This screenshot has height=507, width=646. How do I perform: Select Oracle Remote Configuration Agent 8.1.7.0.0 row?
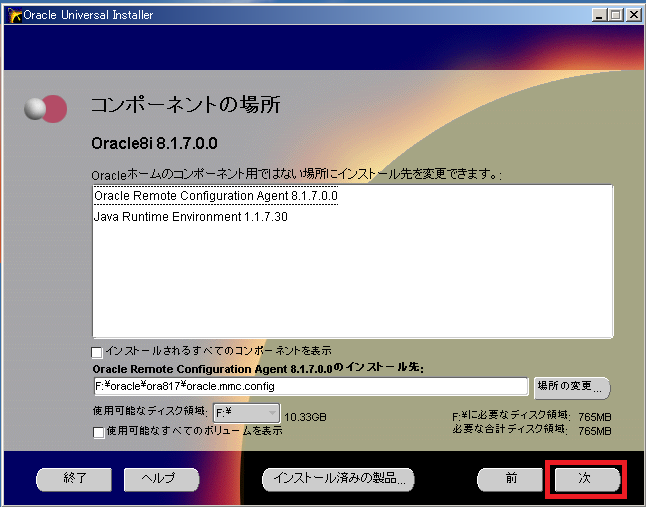click(216, 196)
